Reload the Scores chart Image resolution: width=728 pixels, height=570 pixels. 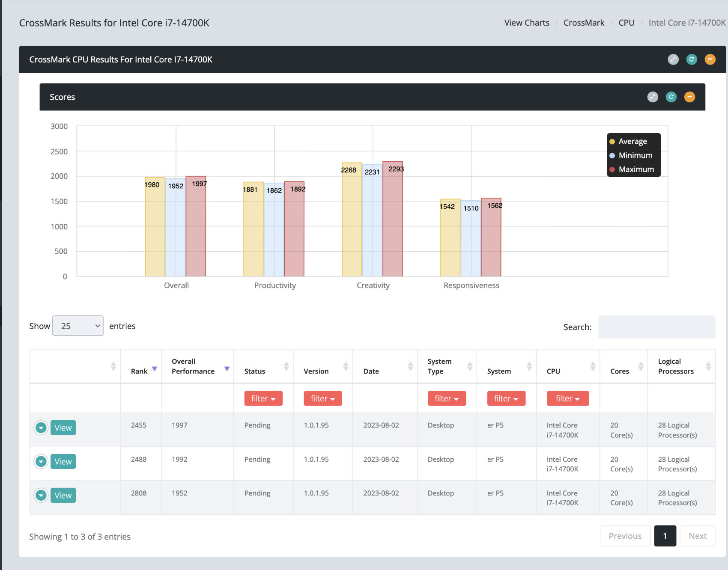click(x=671, y=97)
